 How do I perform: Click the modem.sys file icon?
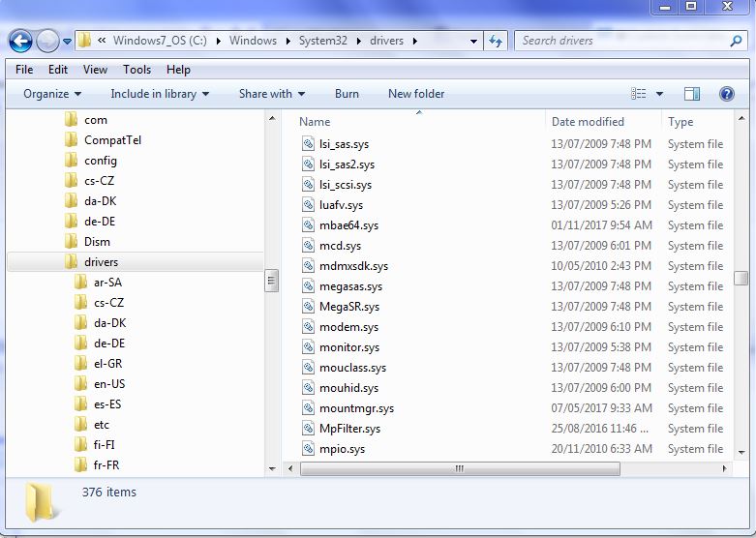[308, 326]
